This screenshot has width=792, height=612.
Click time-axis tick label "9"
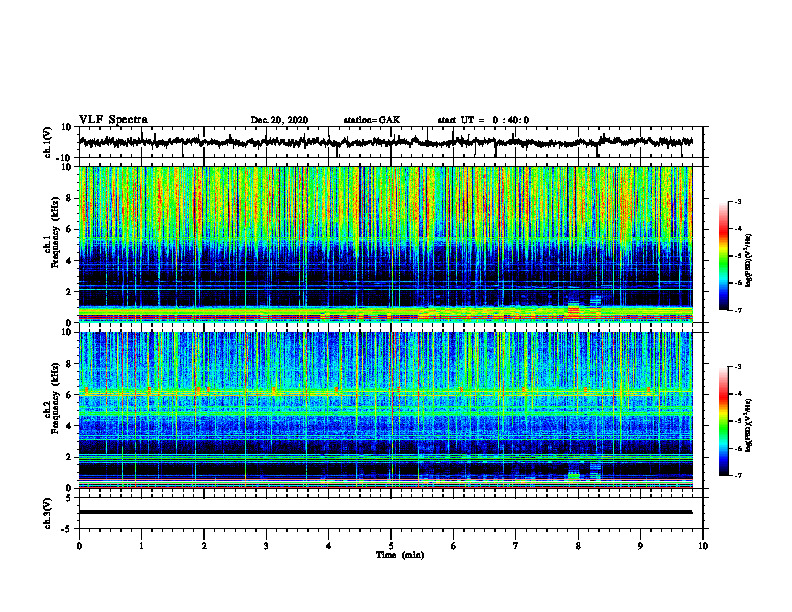click(640, 546)
